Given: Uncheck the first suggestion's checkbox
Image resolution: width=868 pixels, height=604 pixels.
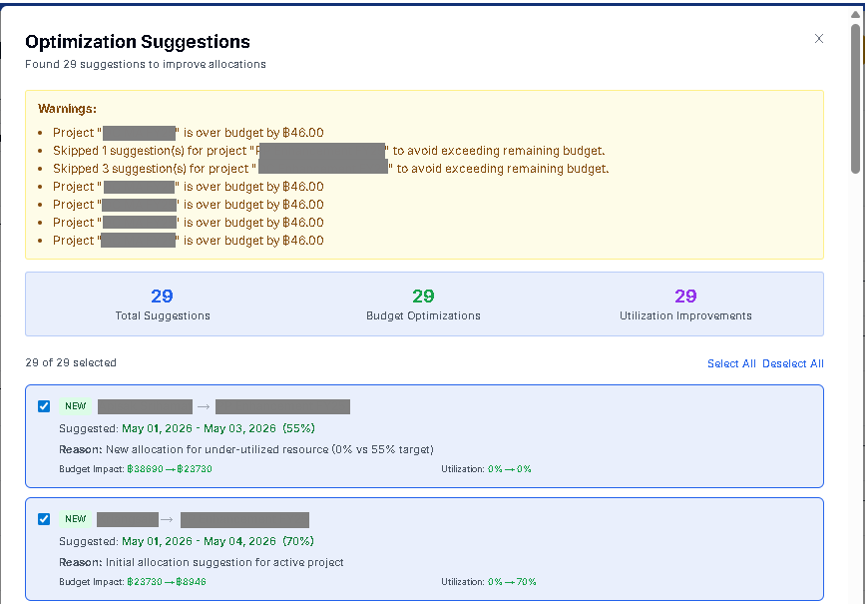Looking at the screenshot, I should 44,405.
